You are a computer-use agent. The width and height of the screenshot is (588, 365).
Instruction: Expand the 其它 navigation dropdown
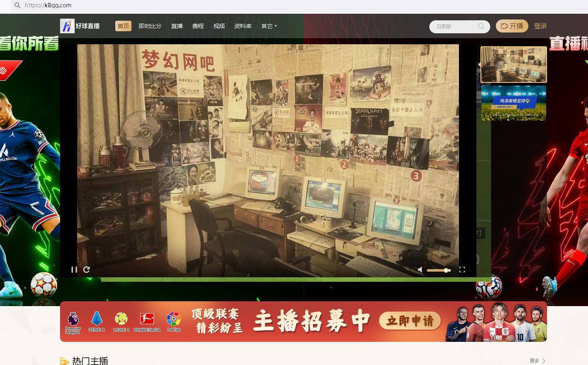pyautogui.click(x=267, y=26)
